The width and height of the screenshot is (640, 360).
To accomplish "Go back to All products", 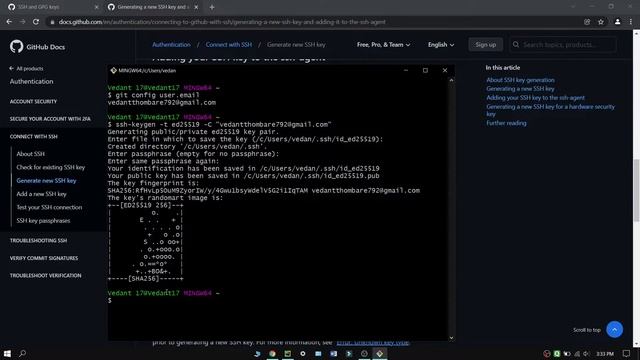I will (26, 69).
